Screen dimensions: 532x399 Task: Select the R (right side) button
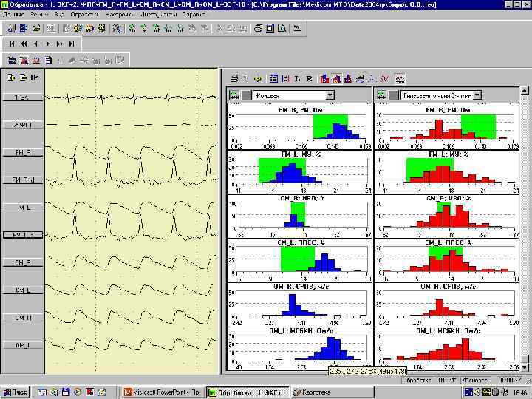point(310,79)
